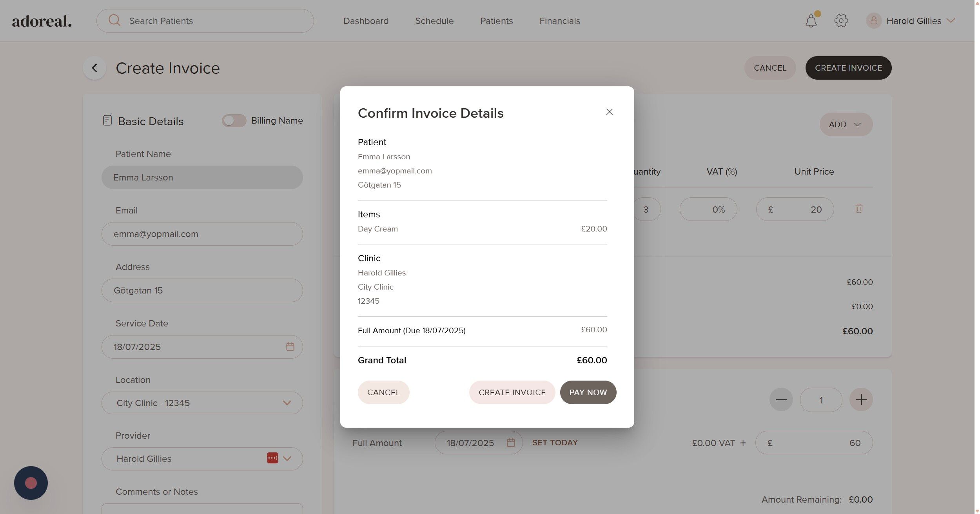The width and height of the screenshot is (980, 514).
Task: Delete the Day Cream line item
Action: tap(858, 209)
